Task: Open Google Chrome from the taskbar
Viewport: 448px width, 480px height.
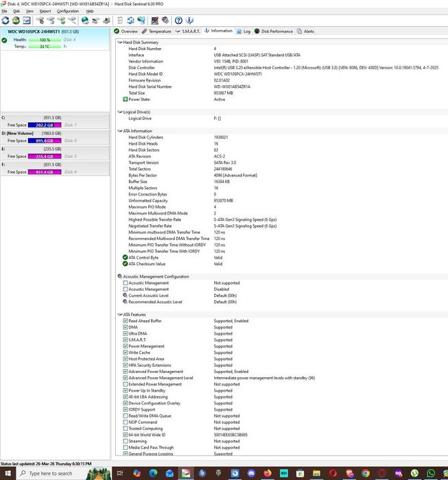Action: [x=365, y=473]
